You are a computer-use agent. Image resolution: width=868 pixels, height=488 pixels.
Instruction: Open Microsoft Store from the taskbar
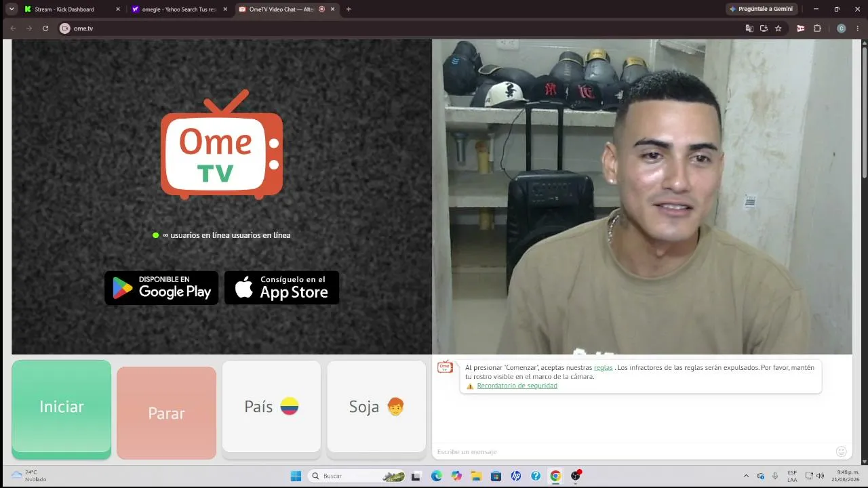point(496,476)
